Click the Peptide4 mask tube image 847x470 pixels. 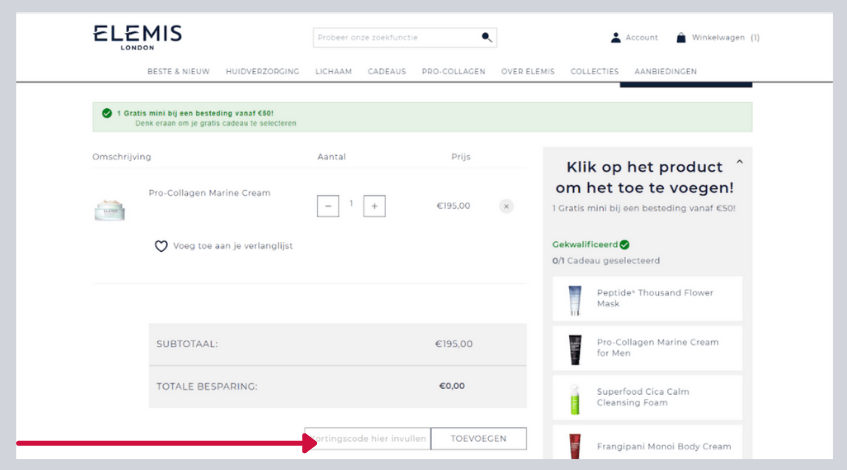coord(575,300)
